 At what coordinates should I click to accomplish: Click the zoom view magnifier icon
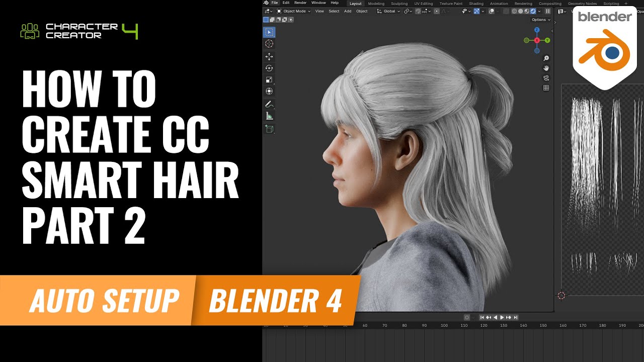tap(546, 58)
